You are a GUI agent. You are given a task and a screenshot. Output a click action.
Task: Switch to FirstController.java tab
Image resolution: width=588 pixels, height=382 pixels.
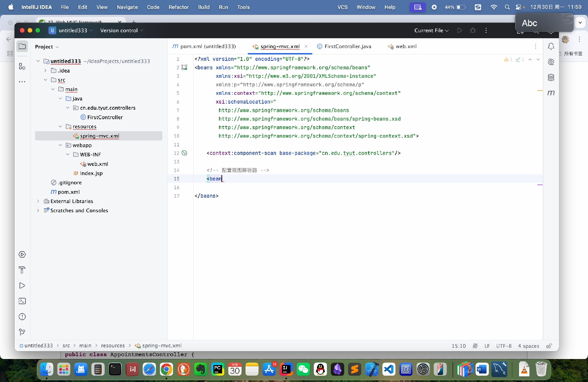[x=344, y=46]
